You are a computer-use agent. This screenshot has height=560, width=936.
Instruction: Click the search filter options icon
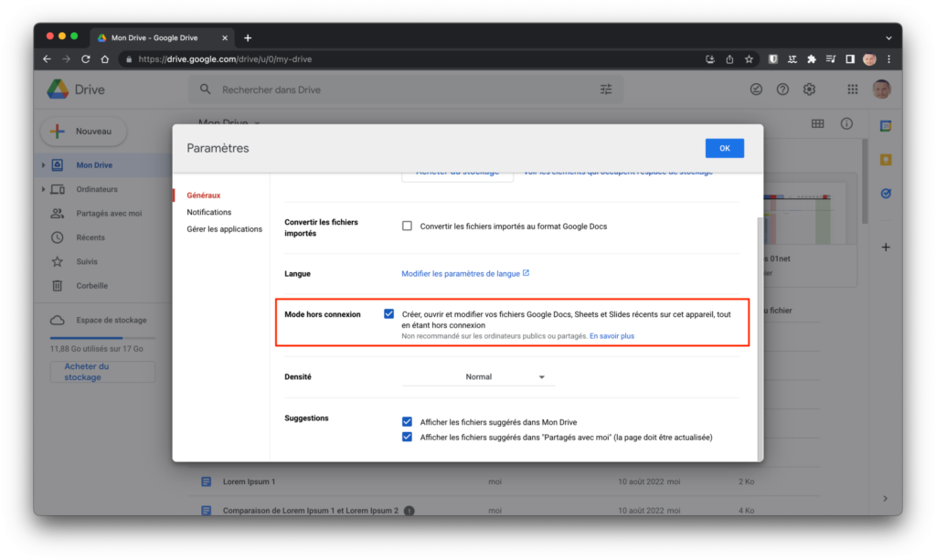[606, 90]
